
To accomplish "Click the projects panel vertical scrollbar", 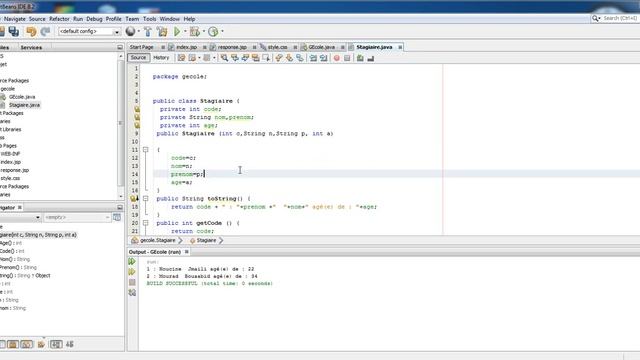I will (121, 126).
